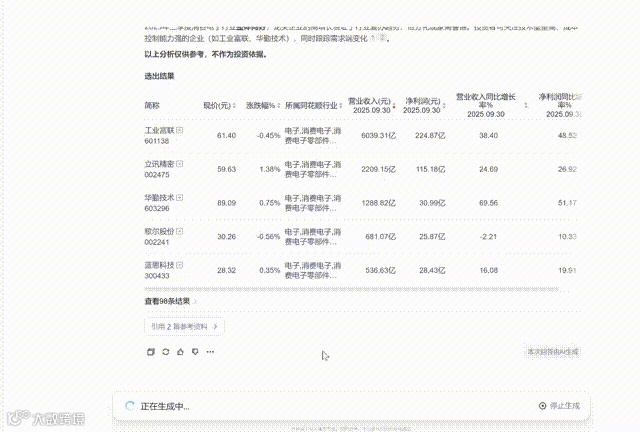Click the price 61.40 cell
Image resolution: width=640 pixels, height=432 pixels.
(x=227, y=136)
